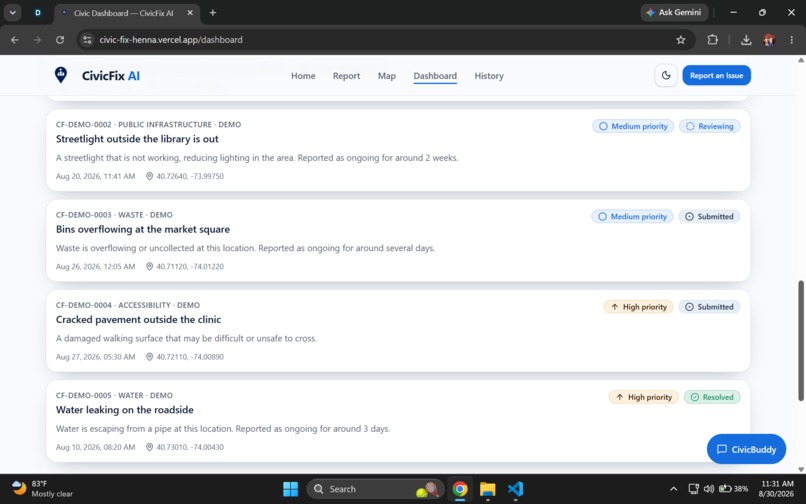Select the Dashboard nav link

pyautogui.click(x=435, y=76)
